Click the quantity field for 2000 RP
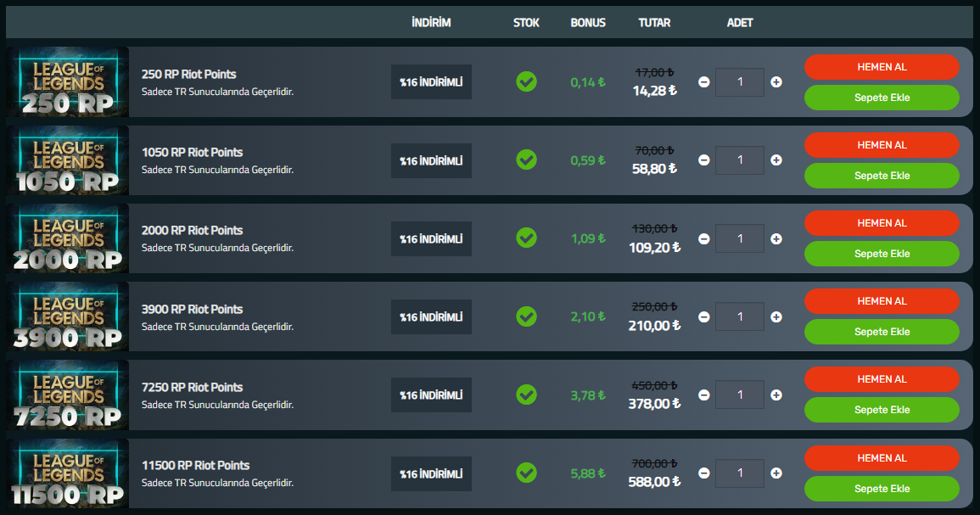Viewport: 980px width, 515px height. pos(740,238)
